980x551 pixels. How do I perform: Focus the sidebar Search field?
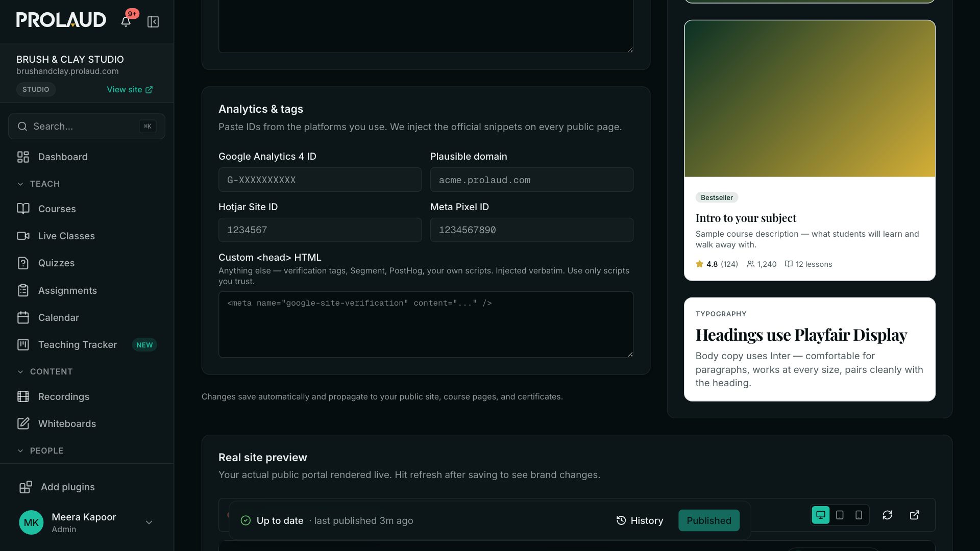(87, 126)
